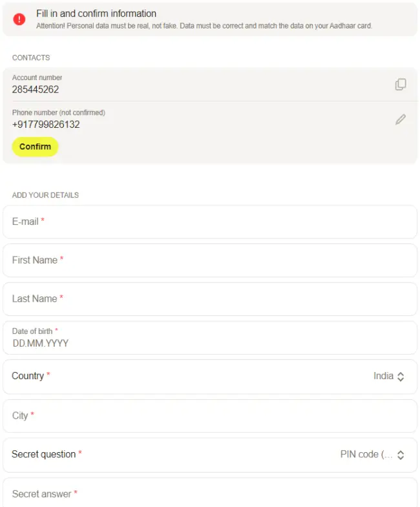Edit the phone number with the pencil icon

(401, 119)
